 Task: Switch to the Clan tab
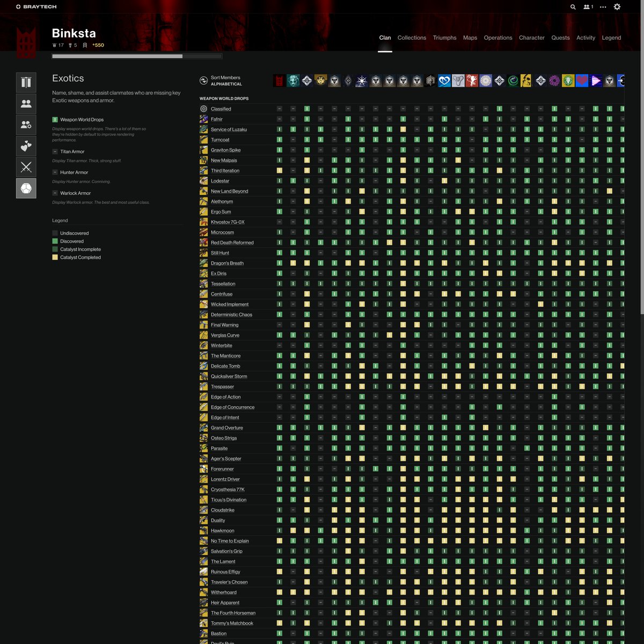click(x=385, y=38)
